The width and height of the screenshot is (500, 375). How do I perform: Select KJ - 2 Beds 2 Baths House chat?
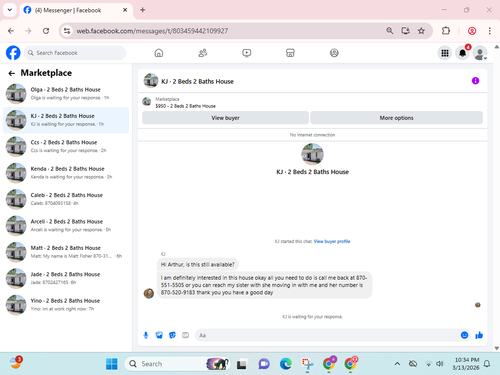tap(66, 120)
